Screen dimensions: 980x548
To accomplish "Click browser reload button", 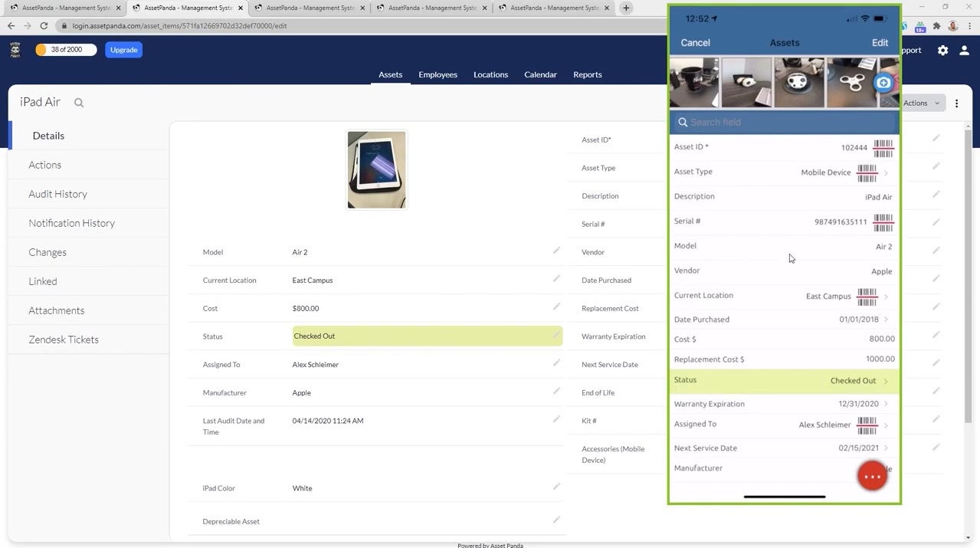I will 44,25.
